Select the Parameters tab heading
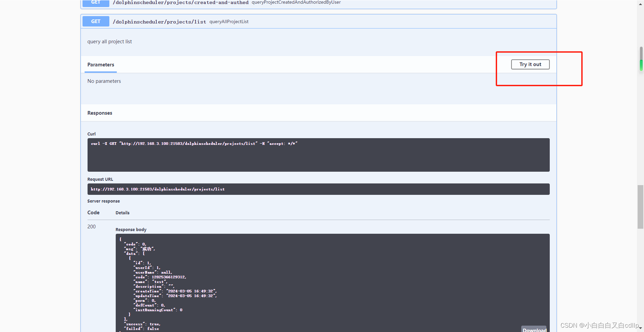Viewport: 644px width, 332px height. (x=101, y=65)
